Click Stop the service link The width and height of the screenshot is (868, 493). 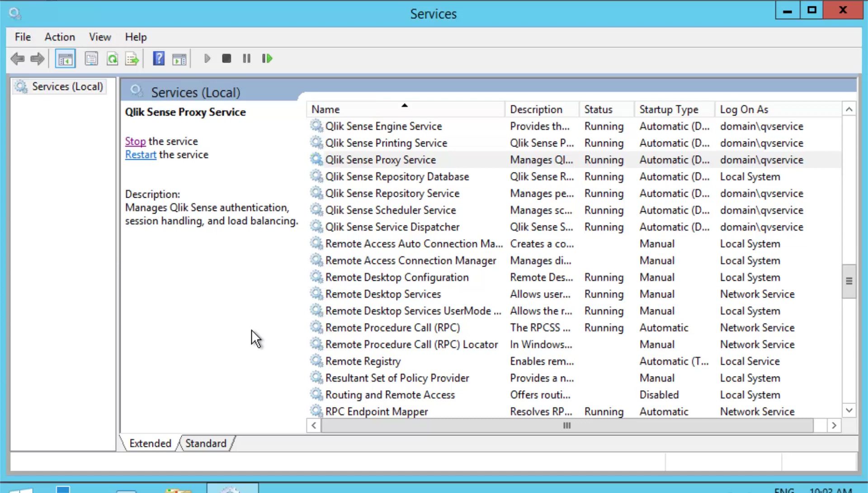click(x=135, y=141)
